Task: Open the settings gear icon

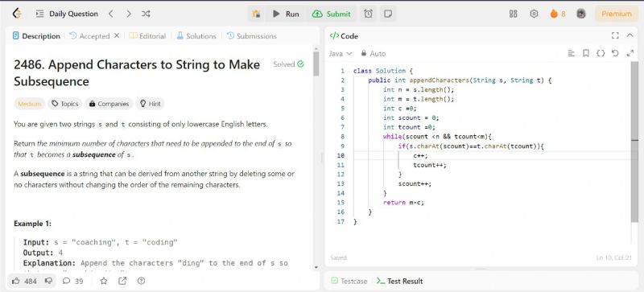Action: [x=534, y=14]
